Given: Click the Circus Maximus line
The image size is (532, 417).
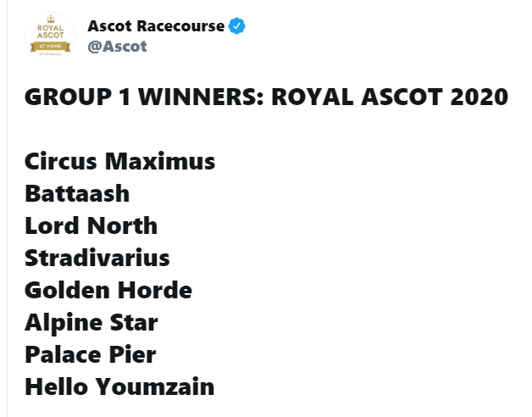Looking at the screenshot, I should (119, 161).
